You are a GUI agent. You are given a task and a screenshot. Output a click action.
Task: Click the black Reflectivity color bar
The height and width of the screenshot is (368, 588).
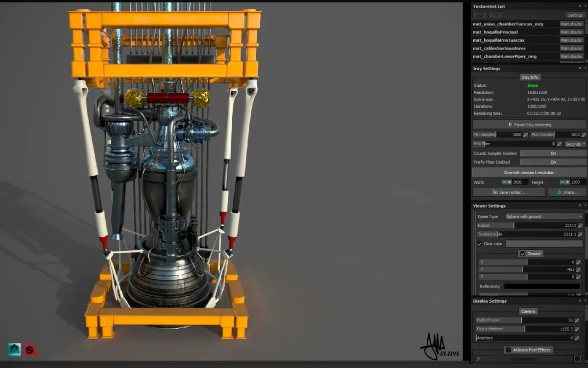tap(542, 286)
